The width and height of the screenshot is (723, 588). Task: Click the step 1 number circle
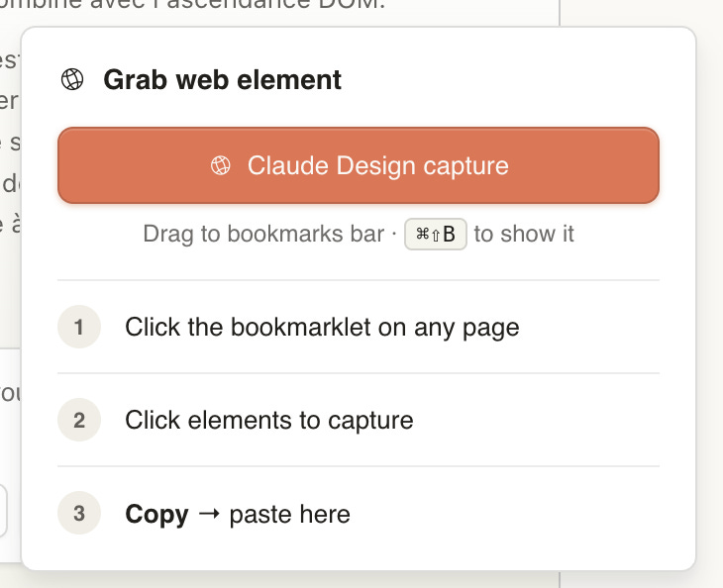click(x=79, y=327)
